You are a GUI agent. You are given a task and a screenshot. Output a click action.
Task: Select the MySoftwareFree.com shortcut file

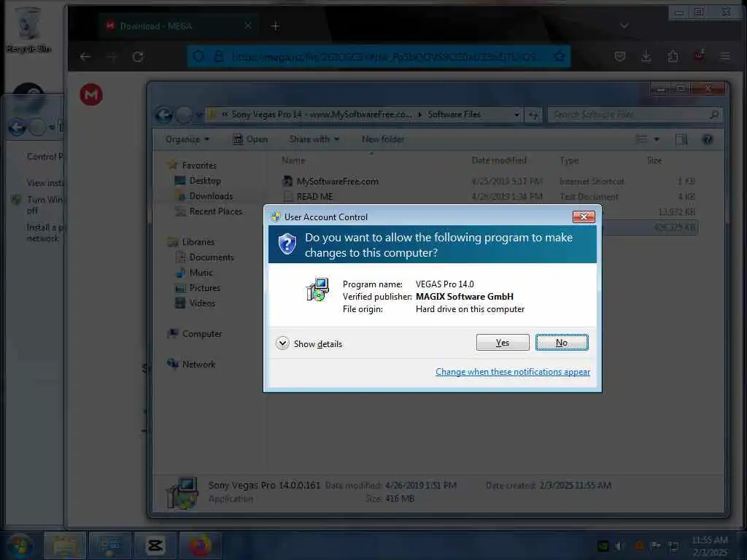(337, 182)
